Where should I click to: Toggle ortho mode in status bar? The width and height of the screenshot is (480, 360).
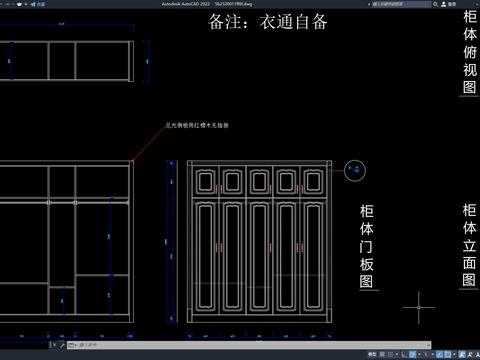(404, 354)
